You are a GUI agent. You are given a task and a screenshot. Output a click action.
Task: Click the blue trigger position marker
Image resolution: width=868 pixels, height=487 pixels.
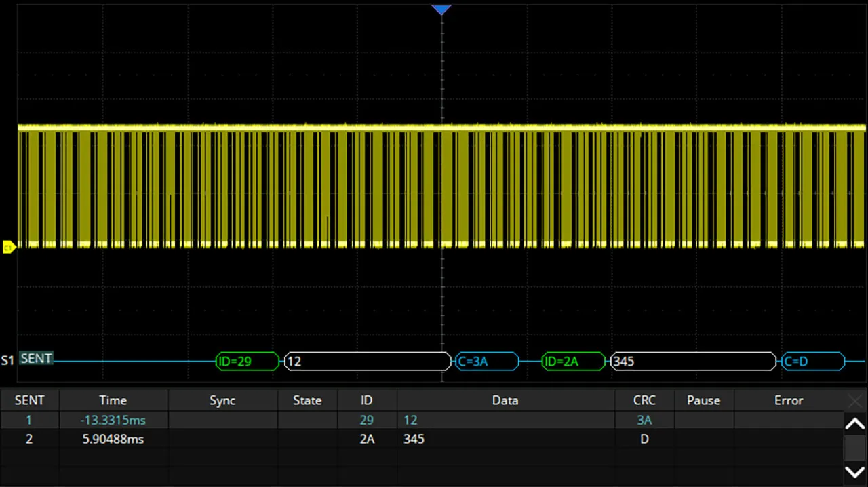(441, 9)
